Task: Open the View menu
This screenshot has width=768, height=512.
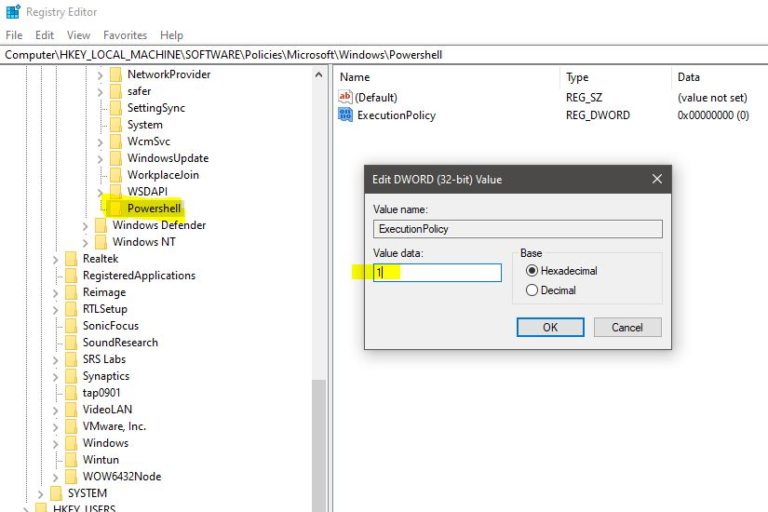Action: pos(78,35)
